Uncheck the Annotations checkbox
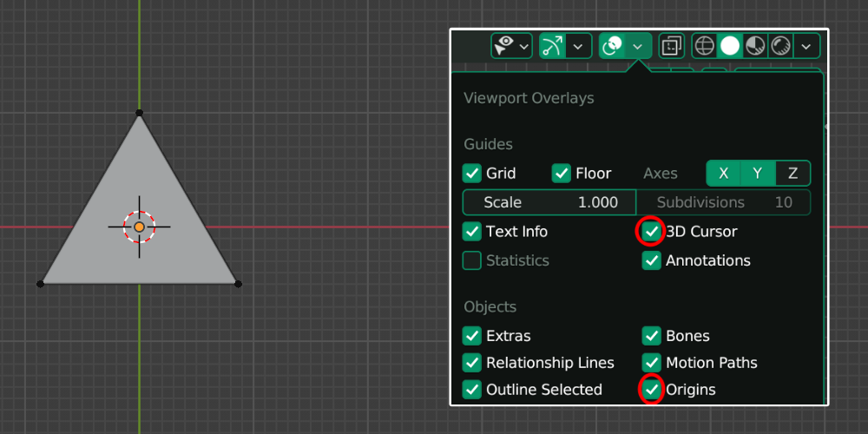This screenshot has width=868, height=434. pos(652,260)
